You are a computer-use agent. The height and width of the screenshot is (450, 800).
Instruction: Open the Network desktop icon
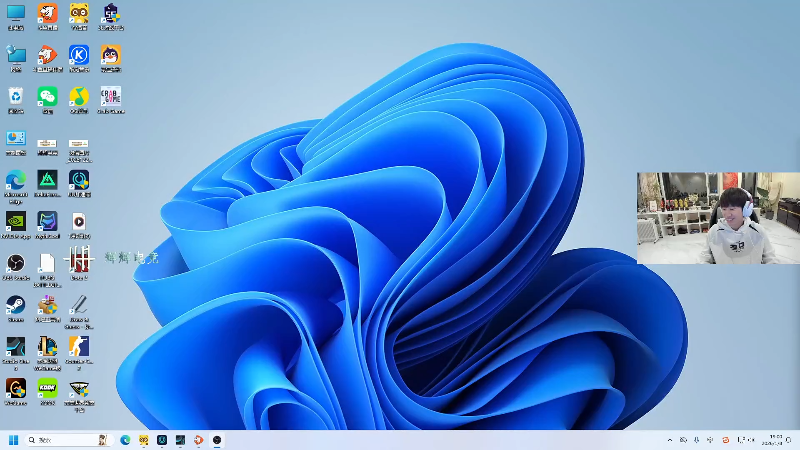point(16,59)
